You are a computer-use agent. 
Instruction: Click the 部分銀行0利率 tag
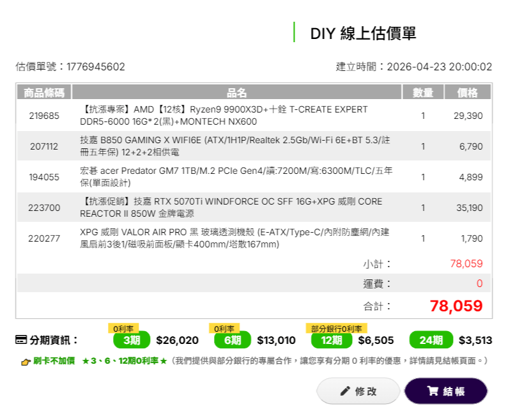pyautogui.click(x=336, y=329)
